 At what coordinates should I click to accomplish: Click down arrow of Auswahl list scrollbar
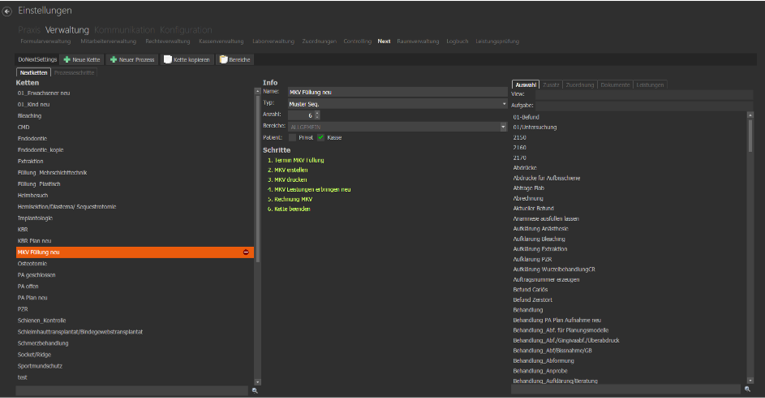[750, 380]
